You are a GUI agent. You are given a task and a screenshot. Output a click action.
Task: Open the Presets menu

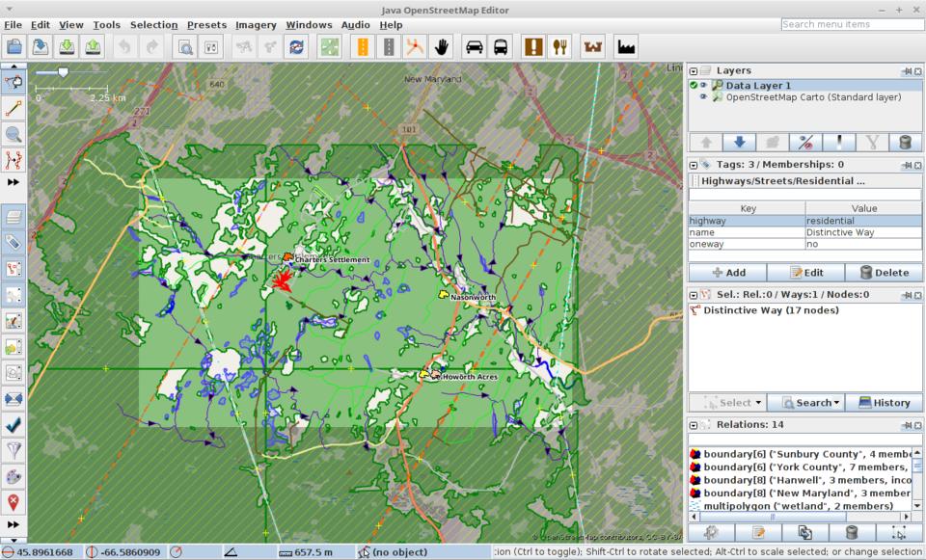pos(206,24)
